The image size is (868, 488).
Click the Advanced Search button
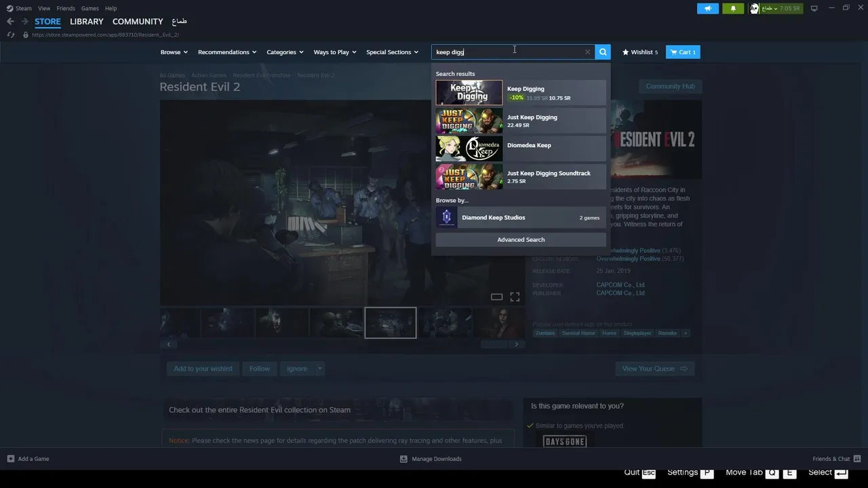click(521, 240)
